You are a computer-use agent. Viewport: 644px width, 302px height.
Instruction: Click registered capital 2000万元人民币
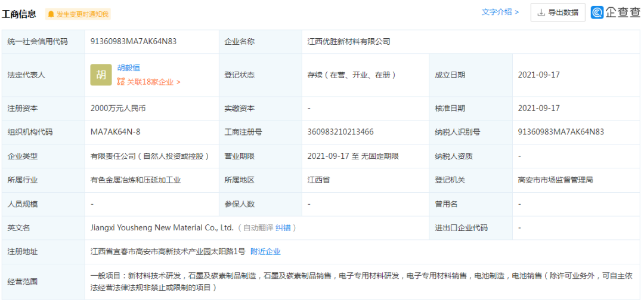click(x=118, y=109)
